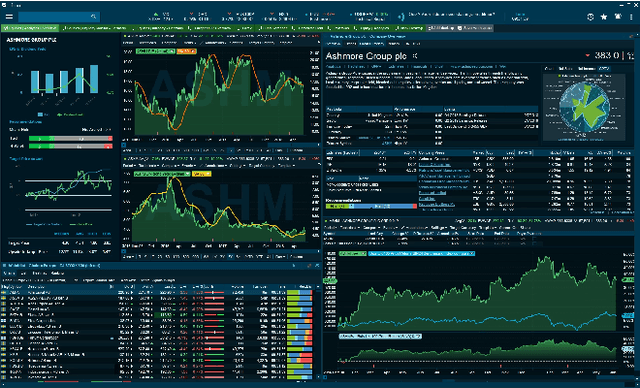Open the vertical three-dot options menu
The width and height of the screenshot is (640, 388).
631,17
